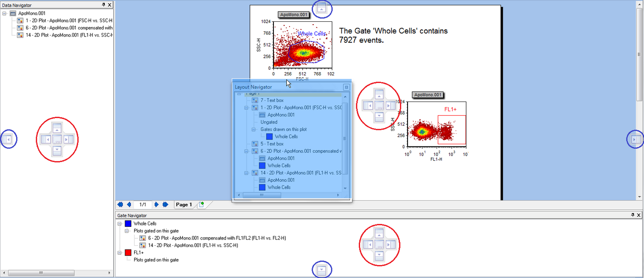Select '14 - 2D Plot' row in Gate Navigator

point(193,245)
